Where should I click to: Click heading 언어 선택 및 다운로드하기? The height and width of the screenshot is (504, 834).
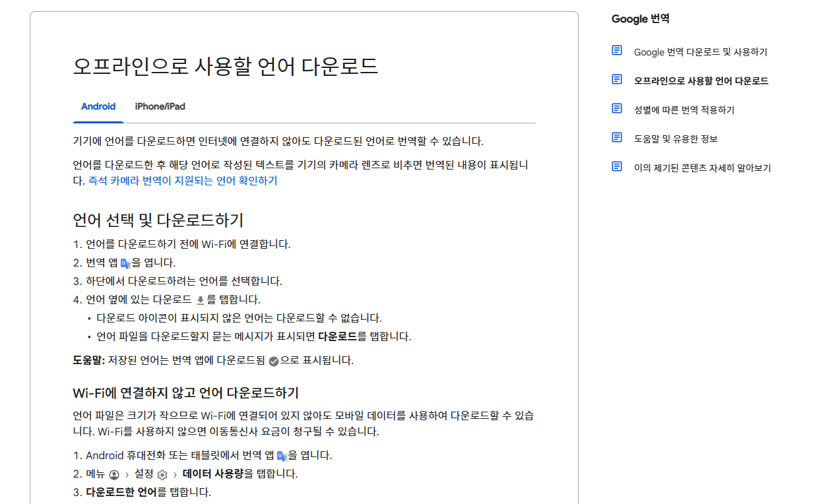(158, 220)
